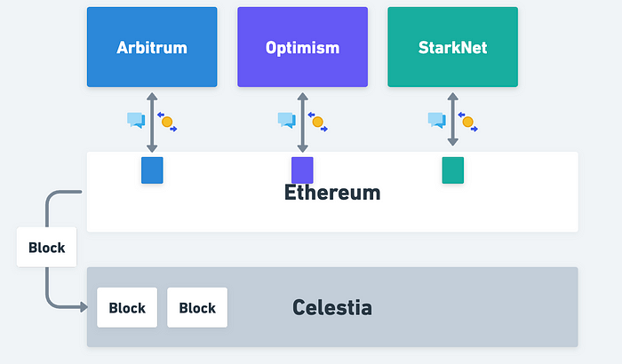Click the purple Optimism box
The width and height of the screenshot is (622, 364).
point(303,47)
